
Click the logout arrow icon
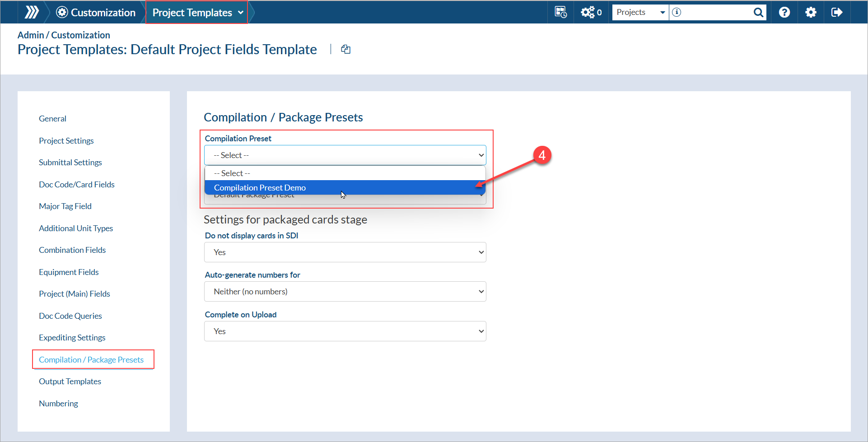tap(836, 12)
